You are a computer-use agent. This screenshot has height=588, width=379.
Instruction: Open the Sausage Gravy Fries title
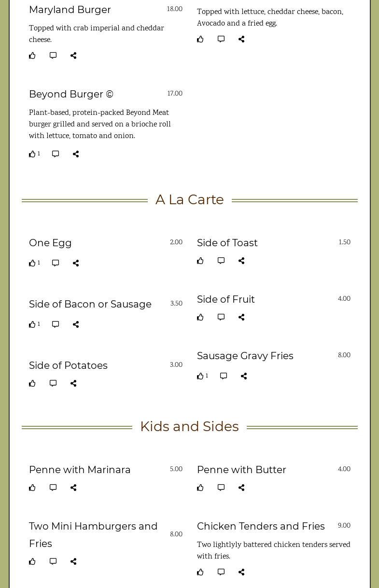[245, 356]
